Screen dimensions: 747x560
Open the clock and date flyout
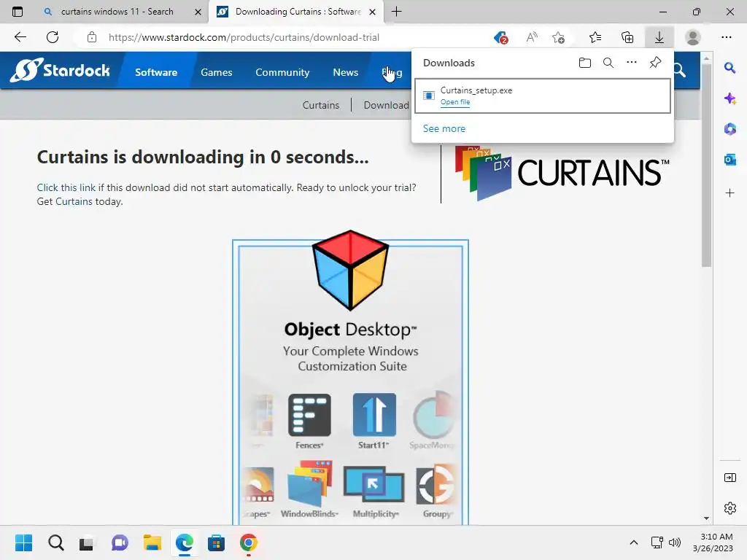713,542
